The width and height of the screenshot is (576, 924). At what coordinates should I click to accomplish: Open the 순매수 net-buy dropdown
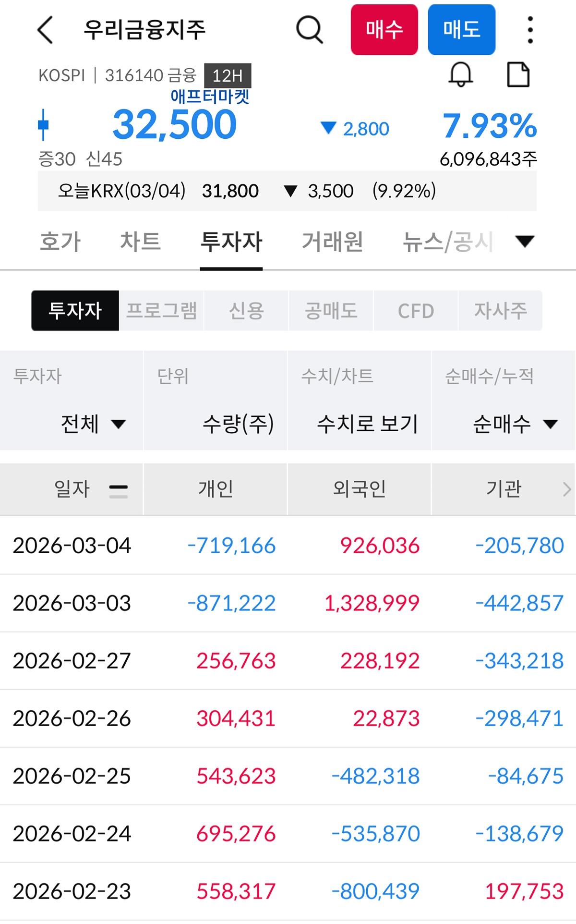pos(515,424)
